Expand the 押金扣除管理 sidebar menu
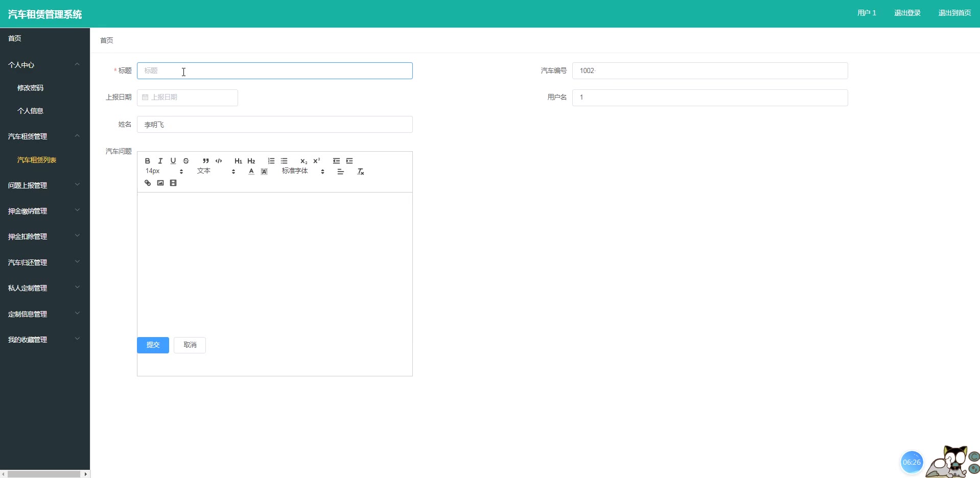The image size is (980, 478). point(45,236)
